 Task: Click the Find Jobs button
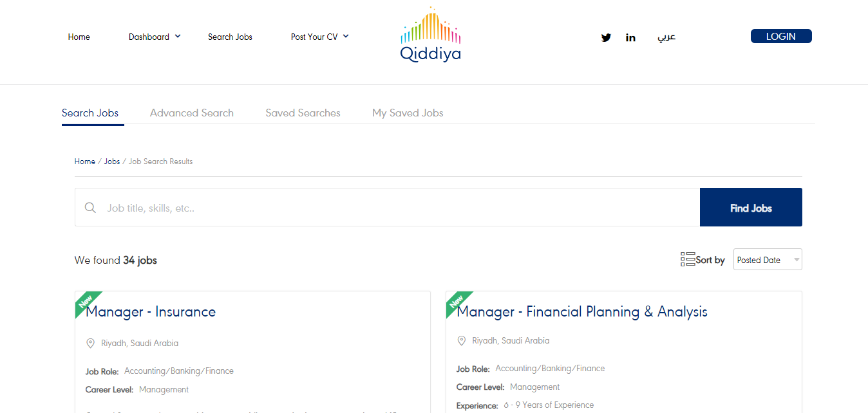(751, 207)
